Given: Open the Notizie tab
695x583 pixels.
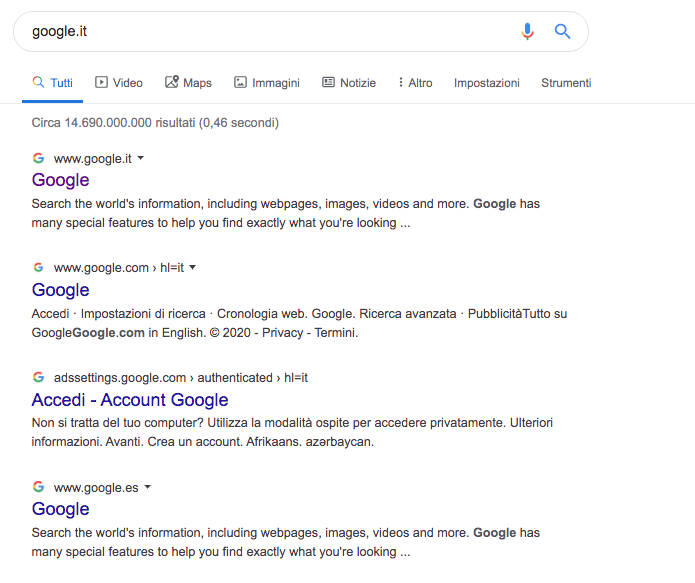Looking at the screenshot, I should coord(349,83).
